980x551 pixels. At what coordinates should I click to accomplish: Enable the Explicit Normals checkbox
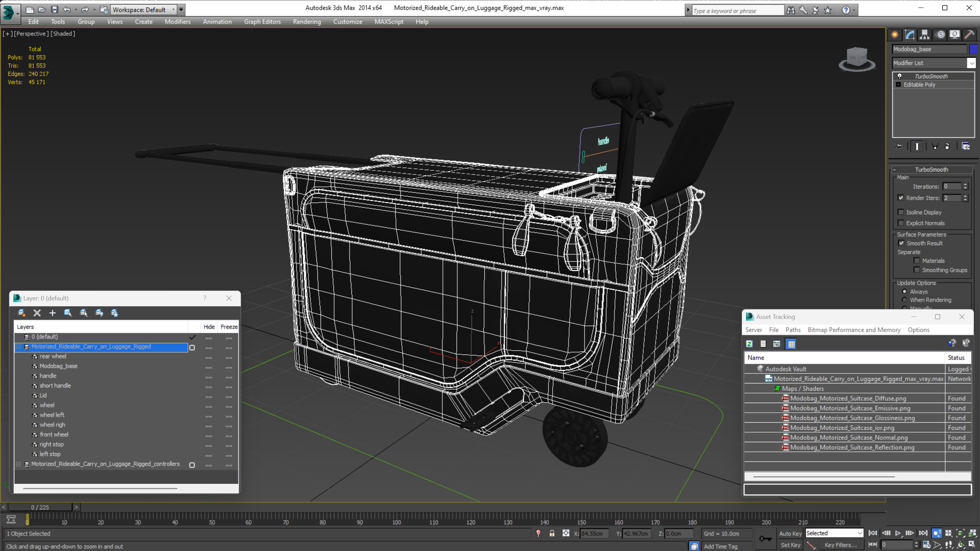pyautogui.click(x=901, y=223)
